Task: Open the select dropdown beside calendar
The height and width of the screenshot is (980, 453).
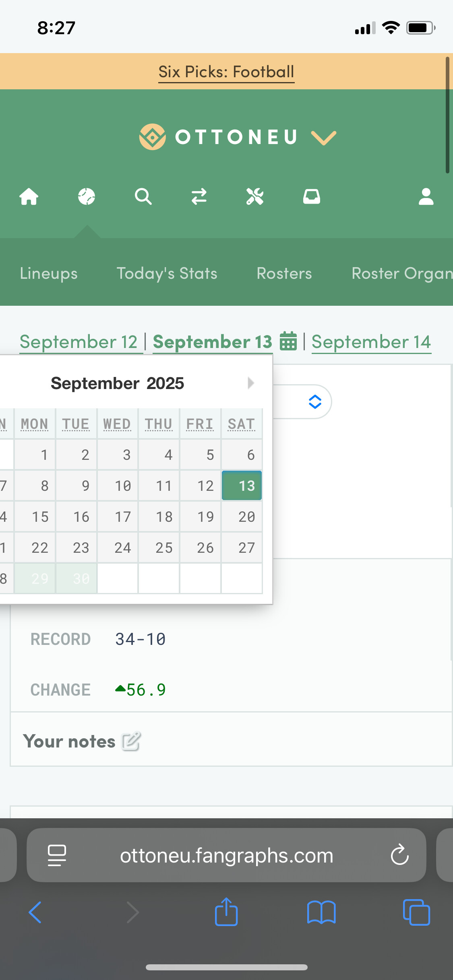Action: pyautogui.click(x=314, y=401)
